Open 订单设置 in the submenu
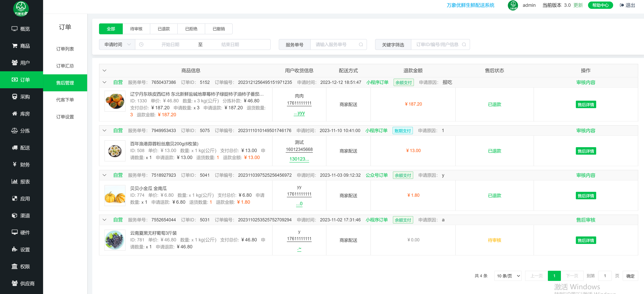644x294 pixels. pyautogui.click(x=65, y=117)
